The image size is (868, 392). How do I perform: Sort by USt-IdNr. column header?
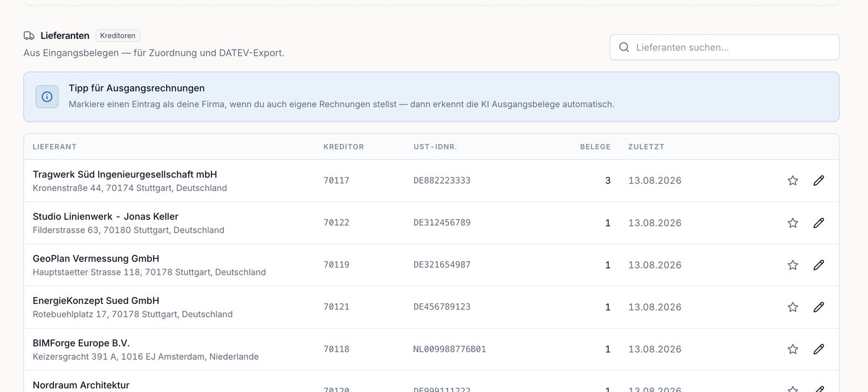(x=435, y=147)
